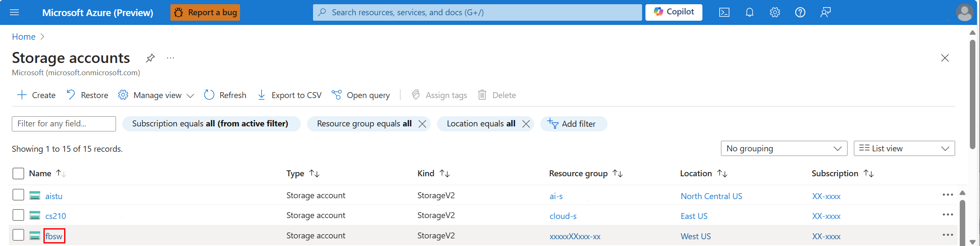The height and width of the screenshot is (246, 980).
Task: Open portal settings gear icon
Action: tap(775, 13)
